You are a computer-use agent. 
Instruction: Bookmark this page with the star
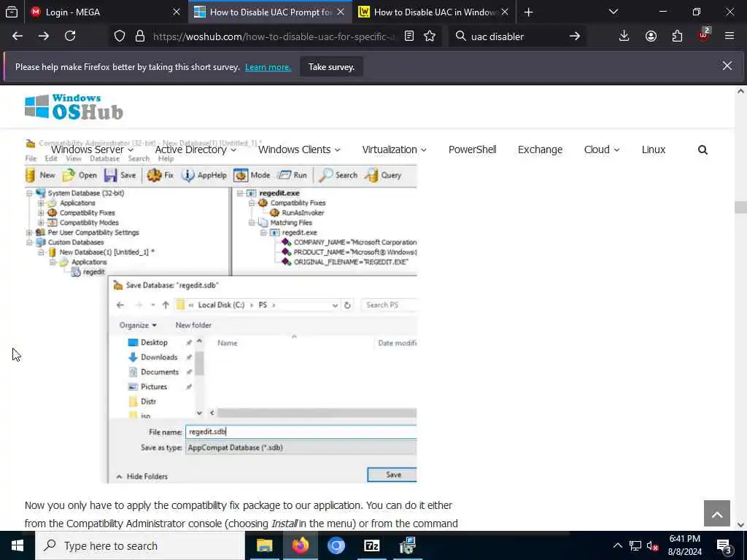[430, 36]
